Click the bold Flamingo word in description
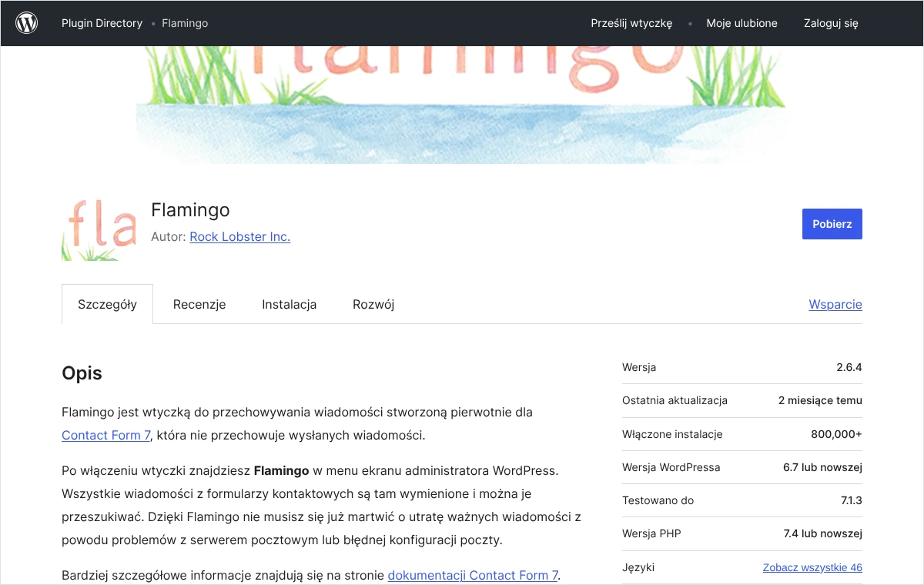Viewport: 924px width, 585px height. click(x=281, y=470)
